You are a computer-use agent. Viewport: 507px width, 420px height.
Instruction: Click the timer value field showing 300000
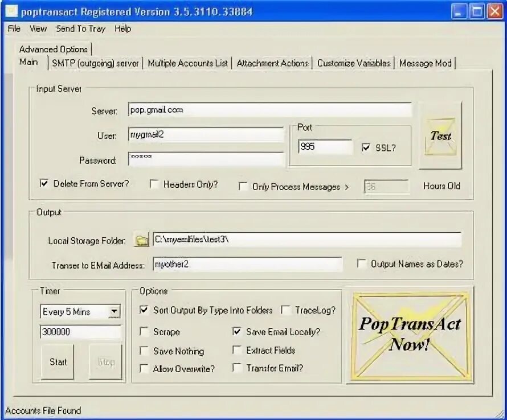pyautogui.click(x=81, y=331)
